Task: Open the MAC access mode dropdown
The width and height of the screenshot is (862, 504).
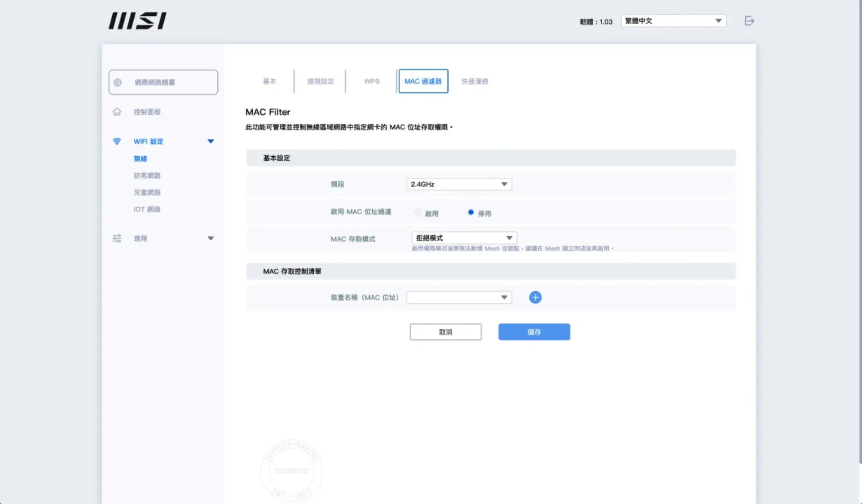Action: tap(464, 238)
